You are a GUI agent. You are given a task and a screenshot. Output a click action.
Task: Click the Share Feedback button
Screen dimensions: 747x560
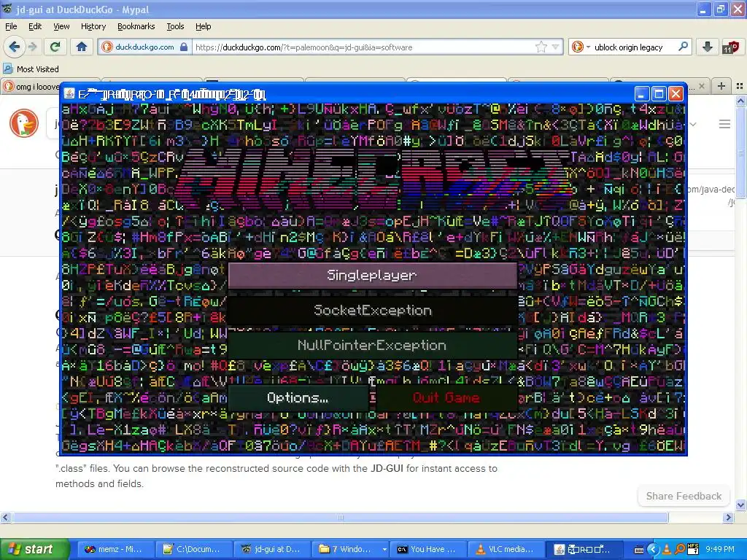point(684,496)
